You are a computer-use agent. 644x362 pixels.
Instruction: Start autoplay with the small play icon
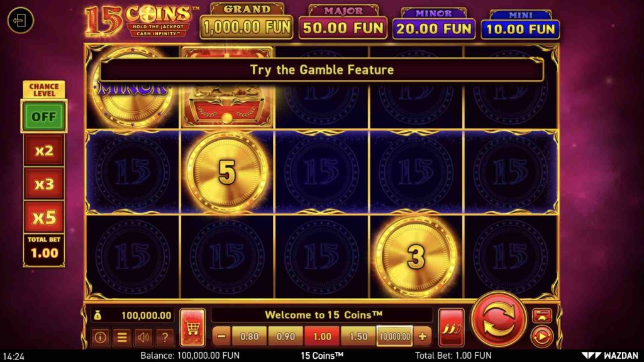[x=541, y=337]
